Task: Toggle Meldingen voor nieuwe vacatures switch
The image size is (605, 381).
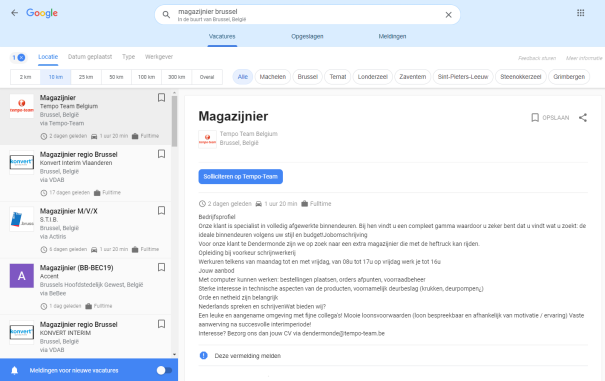Action: 164,371
